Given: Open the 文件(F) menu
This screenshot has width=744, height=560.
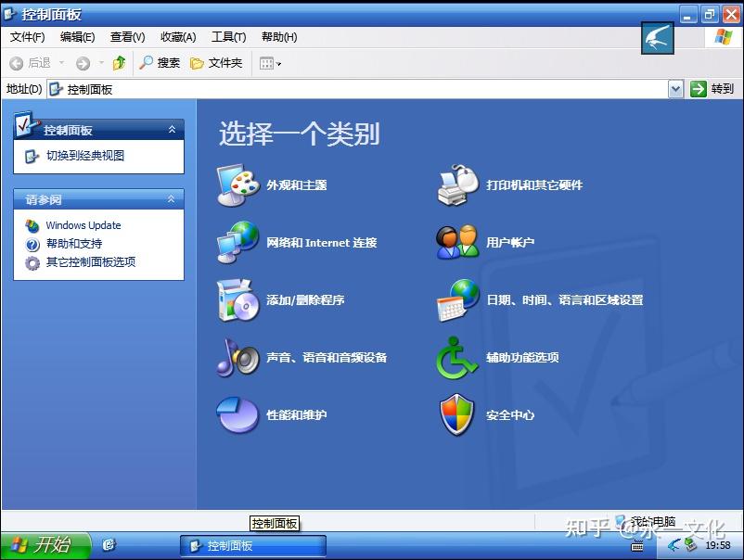Looking at the screenshot, I should (28, 37).
